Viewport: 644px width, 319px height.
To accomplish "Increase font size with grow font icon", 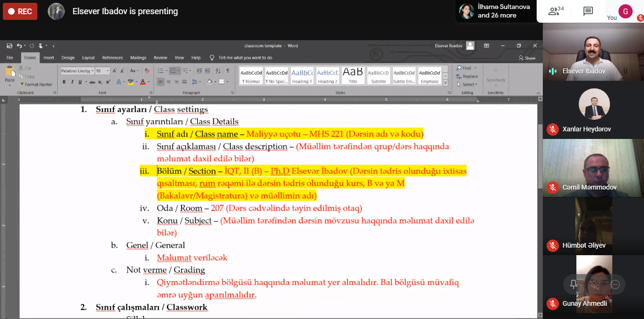I will pos(114,71).
